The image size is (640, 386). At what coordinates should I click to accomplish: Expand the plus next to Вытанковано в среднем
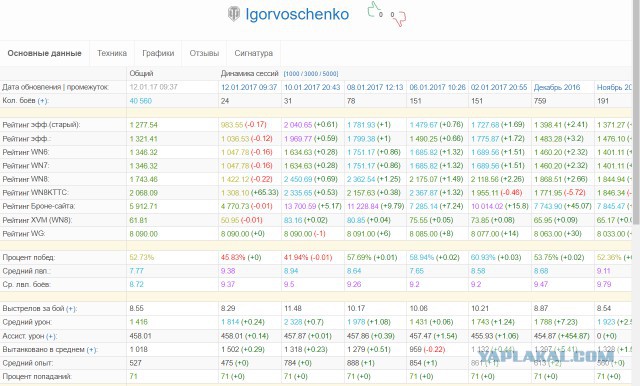coord(91,350)
